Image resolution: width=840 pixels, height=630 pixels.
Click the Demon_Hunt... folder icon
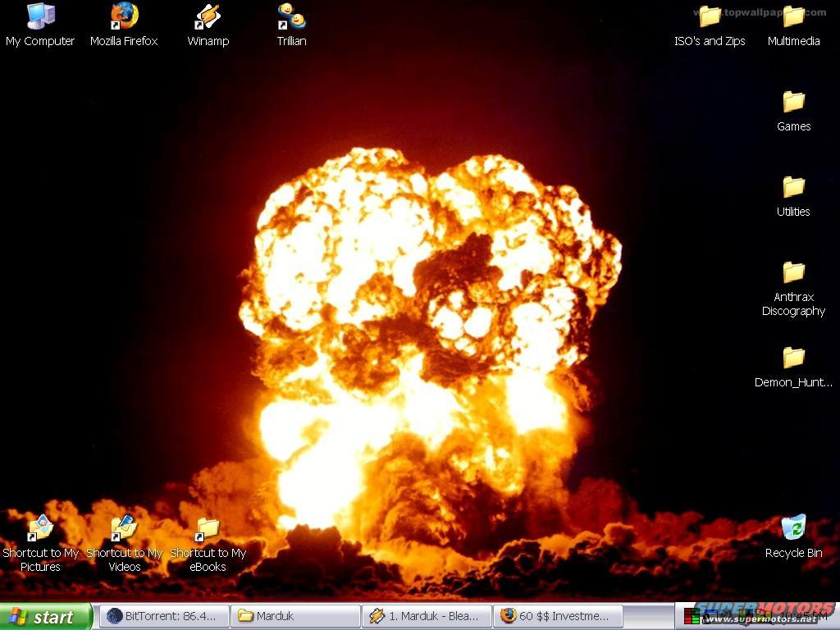(x=793, y=358)
